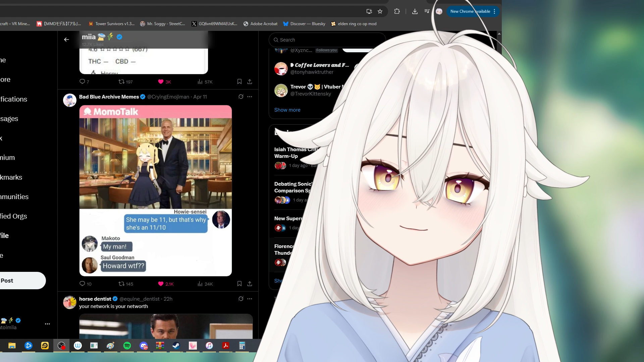Open Adobe Acrobat bookmark

(260, 24)
